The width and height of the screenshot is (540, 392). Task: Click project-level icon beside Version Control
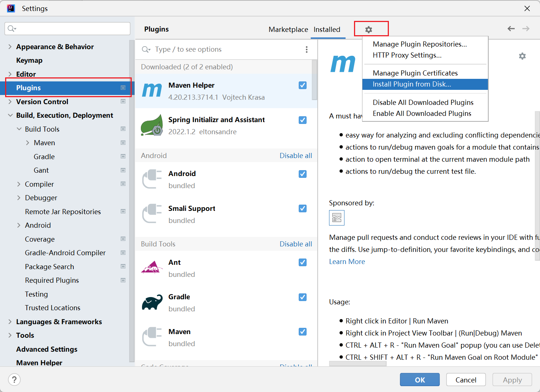tap(123, 102)
